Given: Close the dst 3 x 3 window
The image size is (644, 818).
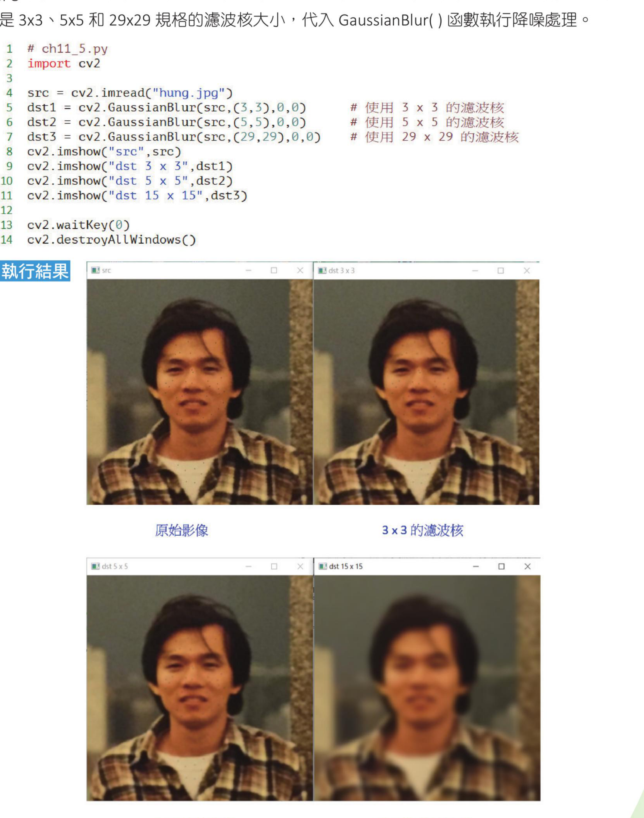Looking at the screenshot, I should coord(527,271).
